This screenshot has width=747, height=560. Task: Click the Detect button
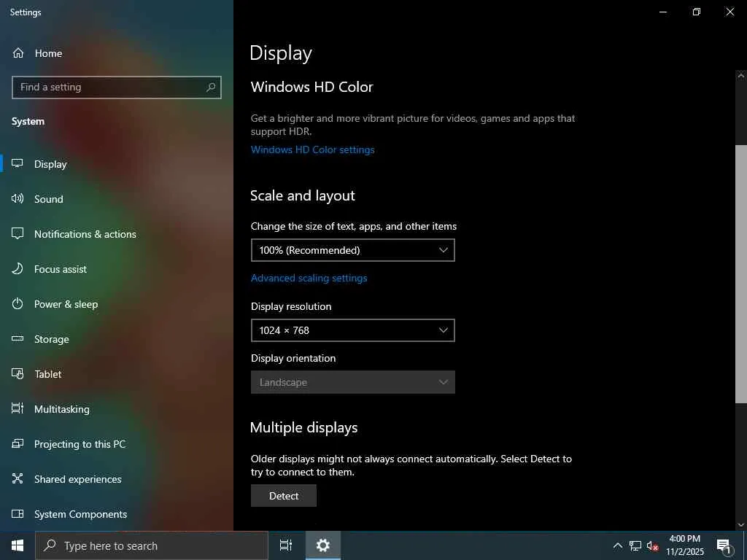284,496
